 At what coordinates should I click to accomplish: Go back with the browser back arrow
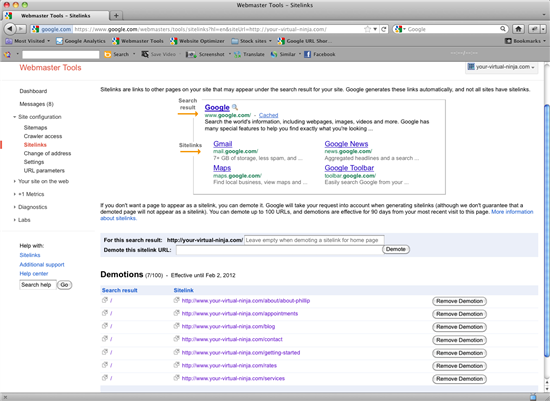click(x=10, y=29)
